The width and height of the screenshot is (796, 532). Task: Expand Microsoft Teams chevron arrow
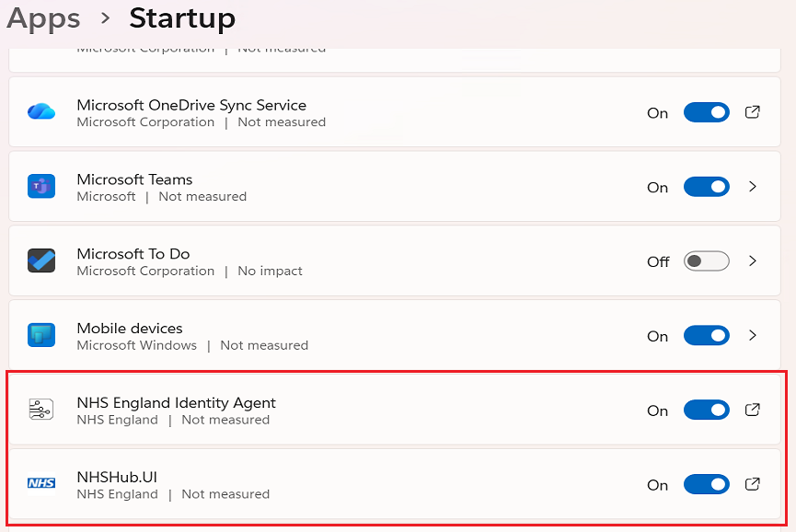(753, 187)
